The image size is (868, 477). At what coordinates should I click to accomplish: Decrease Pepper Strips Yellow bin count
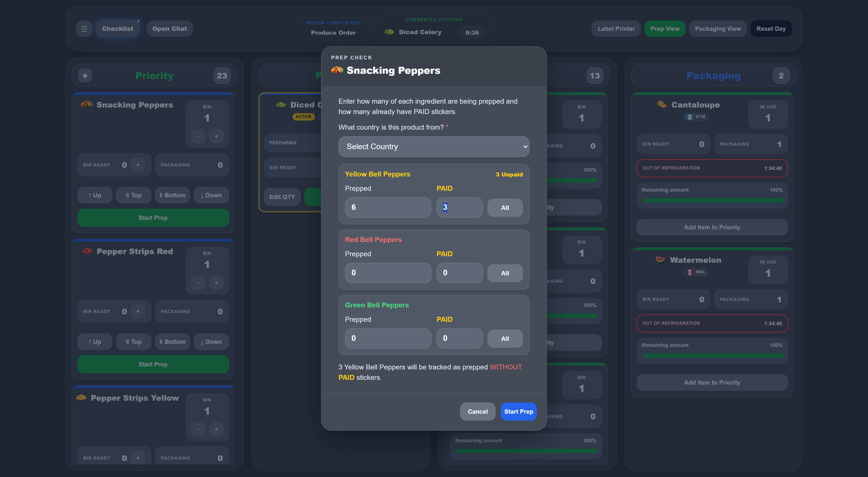(198, 430)
